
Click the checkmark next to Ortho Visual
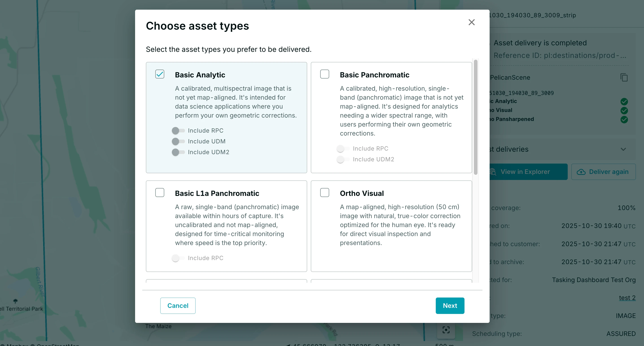click(x=624, y=110)
